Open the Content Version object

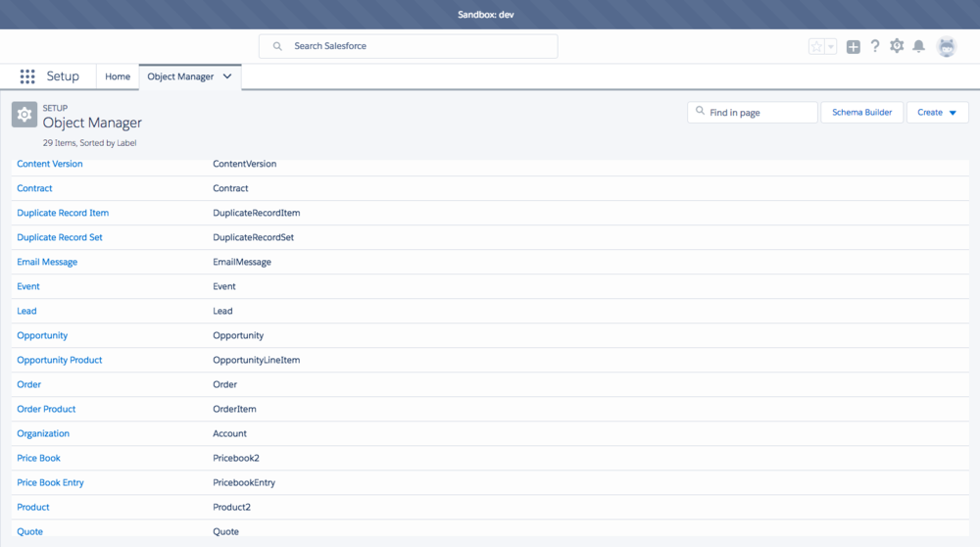(x=49, y=164)
